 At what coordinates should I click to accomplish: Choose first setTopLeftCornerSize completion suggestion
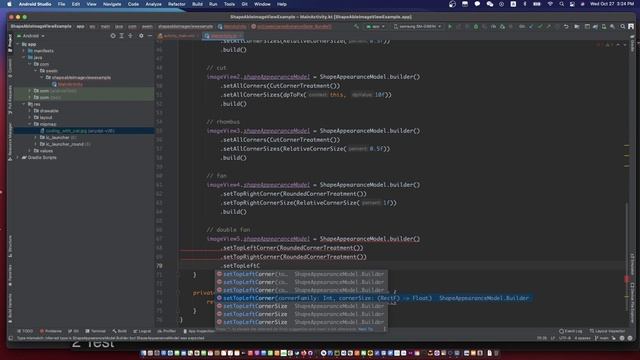[302, 306]
